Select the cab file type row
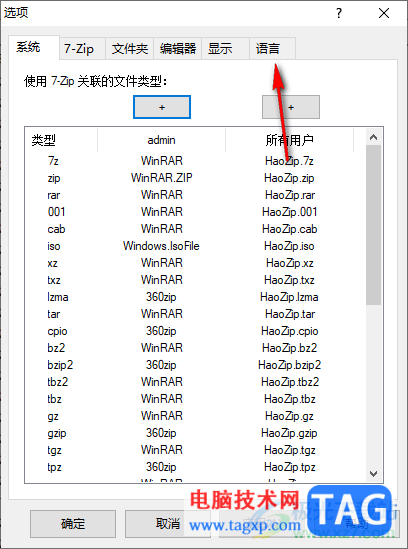The image size is (408, 549). (194, 229)
